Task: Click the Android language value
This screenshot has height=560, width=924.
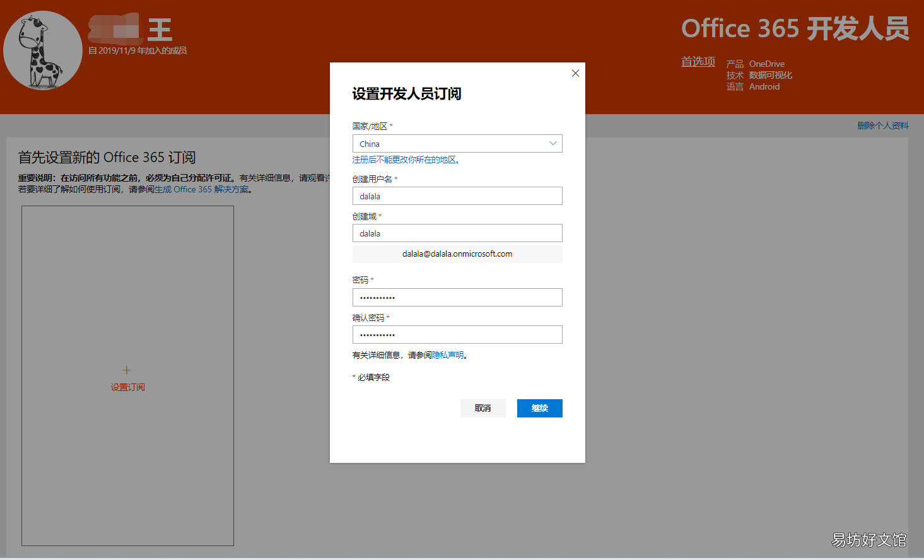Action: point(764,86)
